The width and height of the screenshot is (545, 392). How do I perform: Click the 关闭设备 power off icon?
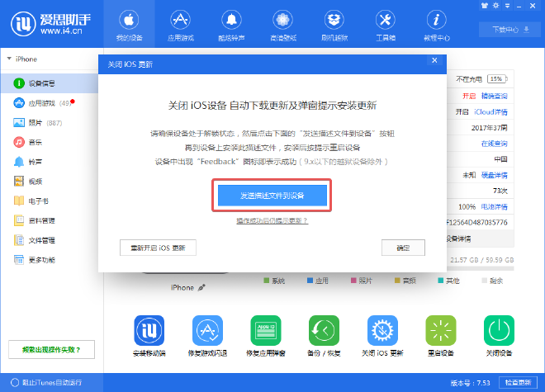click(x=499, y=330)
